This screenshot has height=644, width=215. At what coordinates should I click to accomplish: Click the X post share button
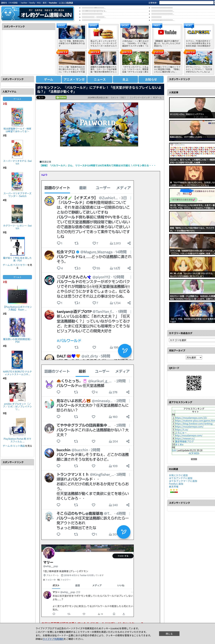(41, 97)
